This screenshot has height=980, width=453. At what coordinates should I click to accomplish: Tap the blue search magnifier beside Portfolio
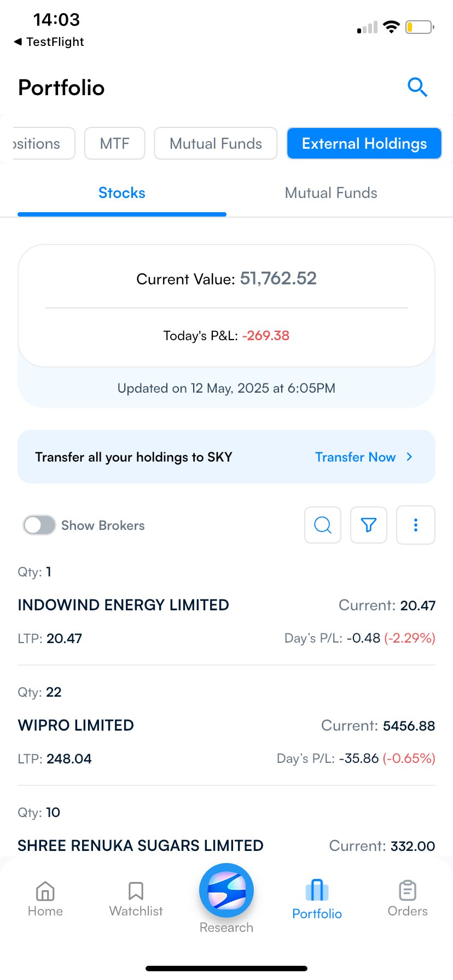click(x=417, y=87)
